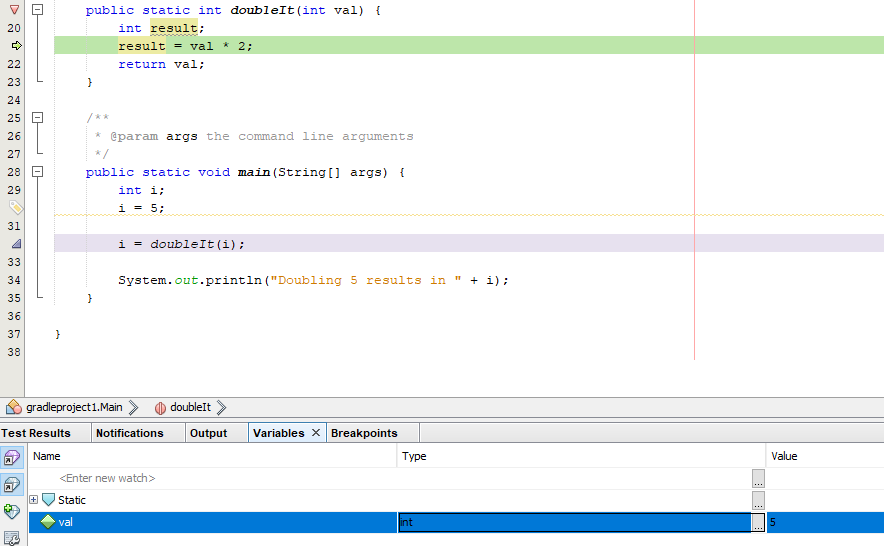Click the Enter new watch field

[x=107, y=478]
